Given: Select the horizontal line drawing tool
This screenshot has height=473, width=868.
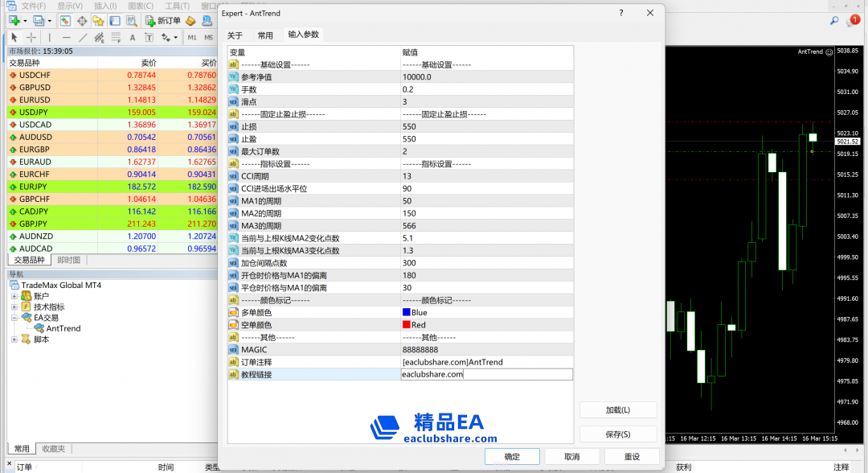Looking at the screenshot, I should (67, 37).
